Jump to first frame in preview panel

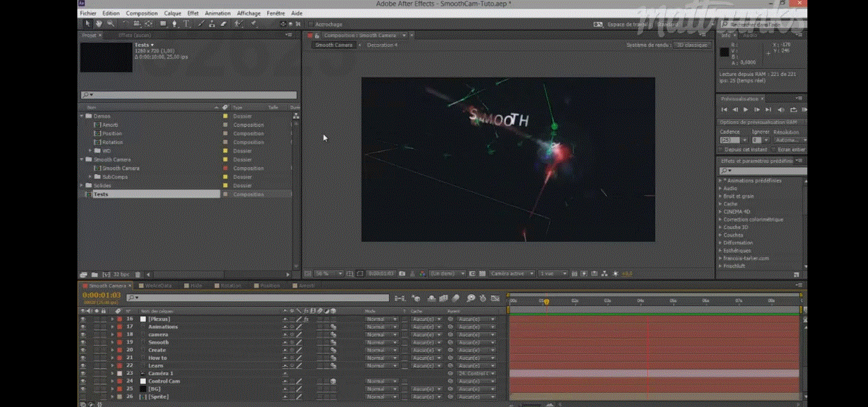click(x=724, y=110)
